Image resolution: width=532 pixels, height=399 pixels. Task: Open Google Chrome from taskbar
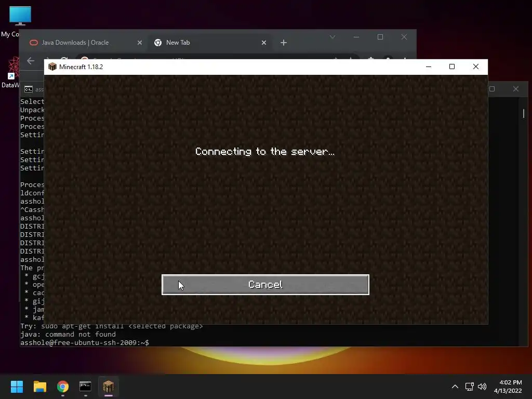[63, 387]
